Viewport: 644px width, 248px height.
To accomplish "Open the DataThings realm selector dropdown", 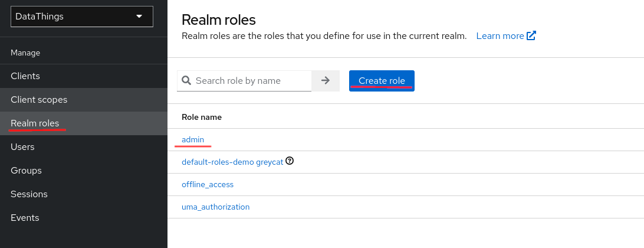I will pyautogui.click(x=82, y=17).
